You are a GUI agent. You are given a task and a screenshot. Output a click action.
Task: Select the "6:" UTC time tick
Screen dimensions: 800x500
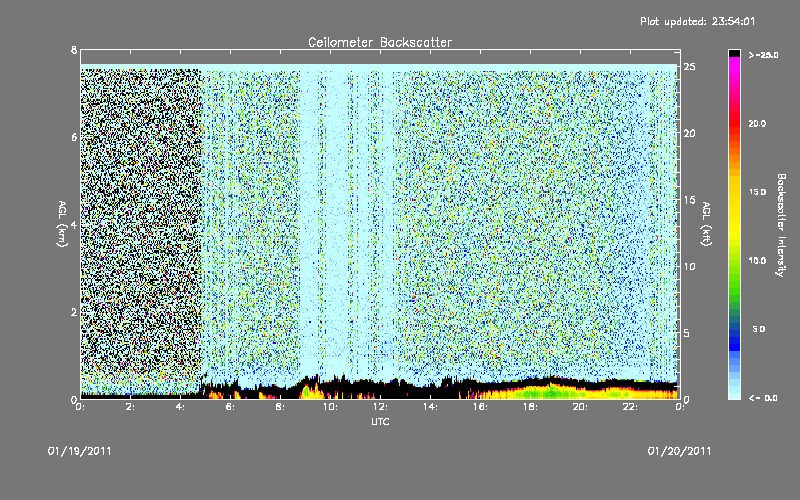[230, 407]
